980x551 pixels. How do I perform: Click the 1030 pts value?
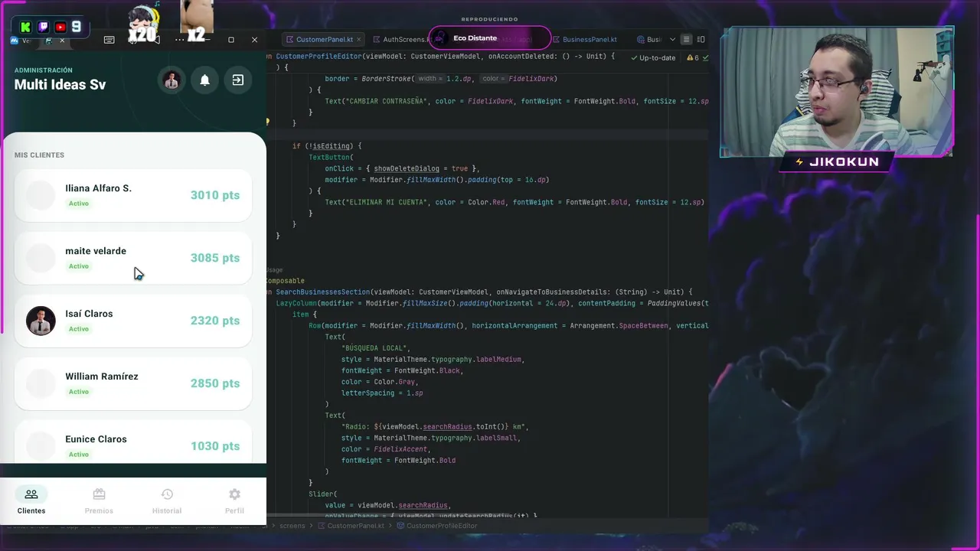tap(215, 446)
